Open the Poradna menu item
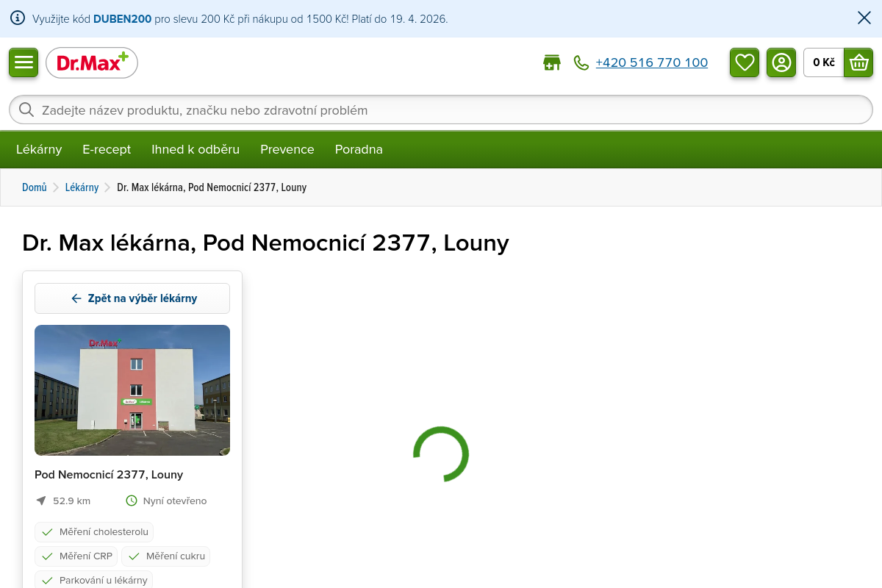Viewport: 882px width, 588px height. click(359, 149)
